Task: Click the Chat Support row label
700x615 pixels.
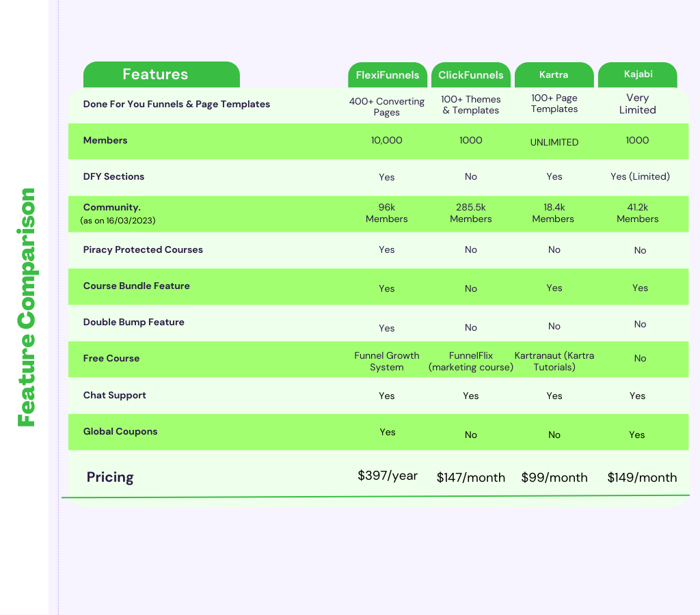Action: pyautogui.click(x=115, y=395)
